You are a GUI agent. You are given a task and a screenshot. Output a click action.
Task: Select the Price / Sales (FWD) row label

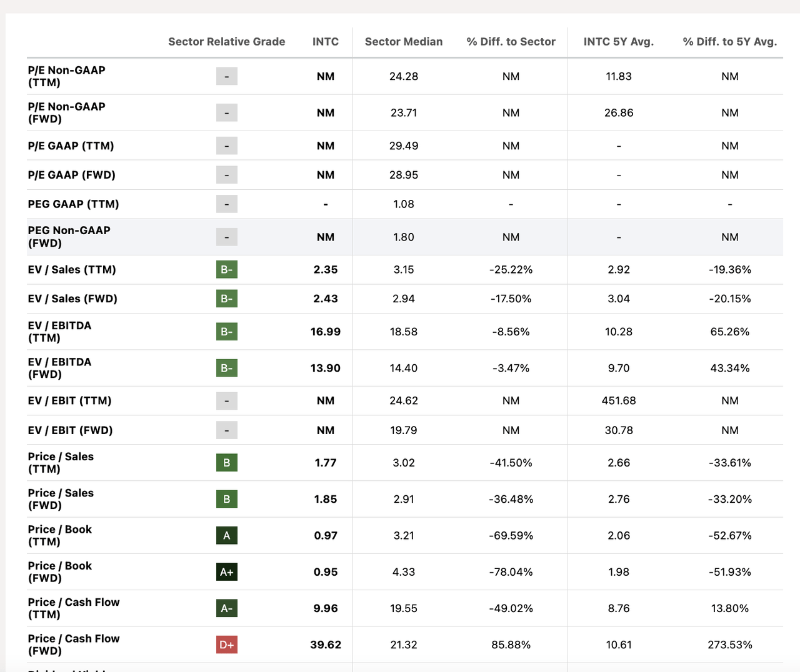click(x=61, y=499)
